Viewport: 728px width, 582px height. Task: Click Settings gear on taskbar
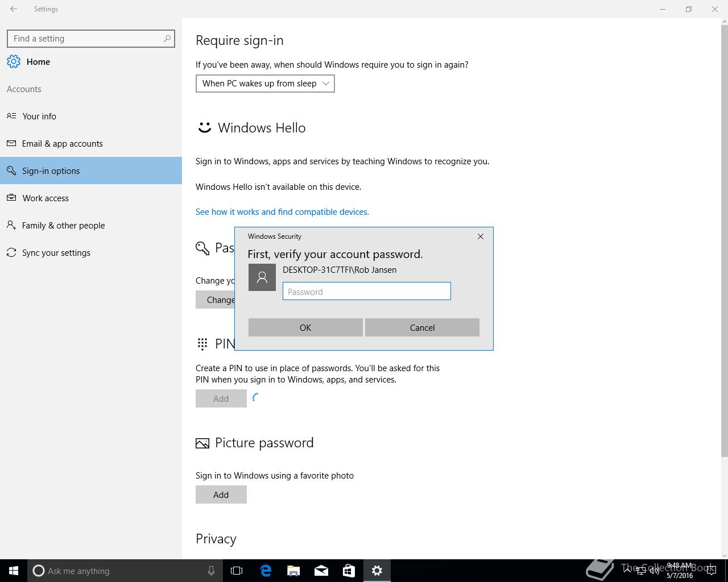(377, 571)
